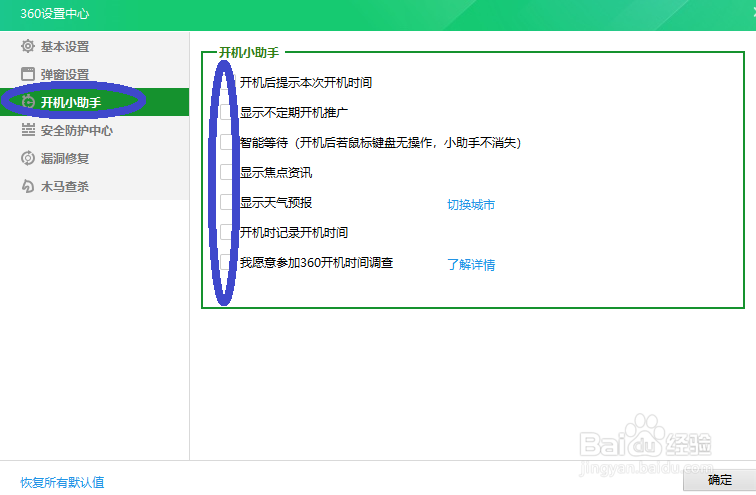The image size is (756, 495).
Task: Select the 开机小助手 sidebar item
Action: [94, 102]
